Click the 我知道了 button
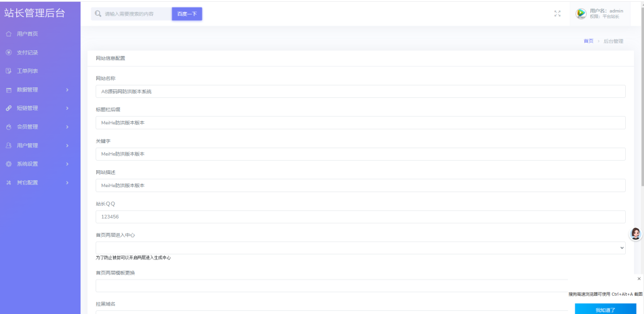The height and width of the screenshot is (314, 644). 606,310
